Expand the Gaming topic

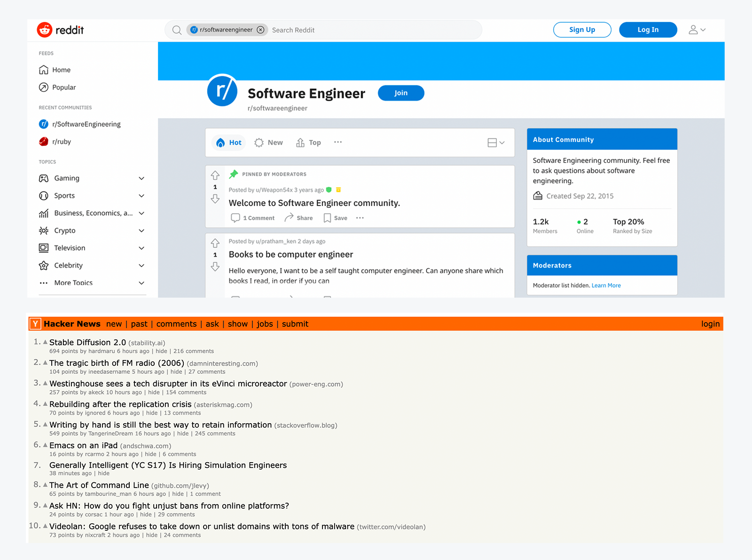click(141, 178)
